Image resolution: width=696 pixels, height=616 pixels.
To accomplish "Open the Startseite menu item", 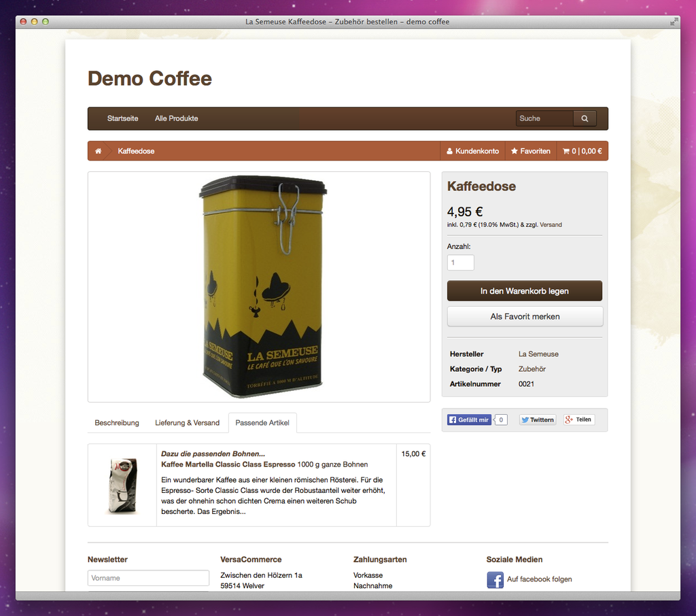I will tap(122, 118).
